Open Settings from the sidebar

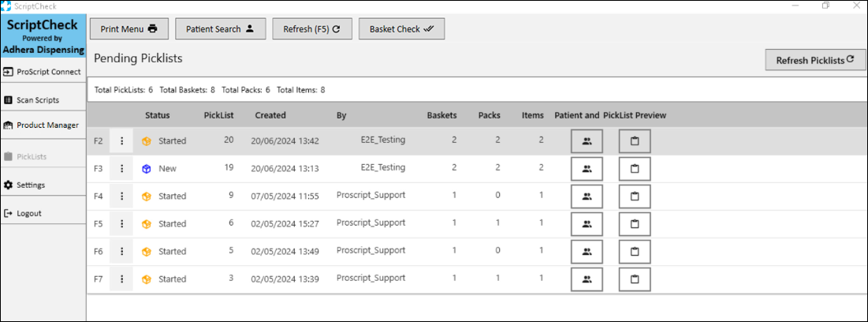[x=43, y=185]
